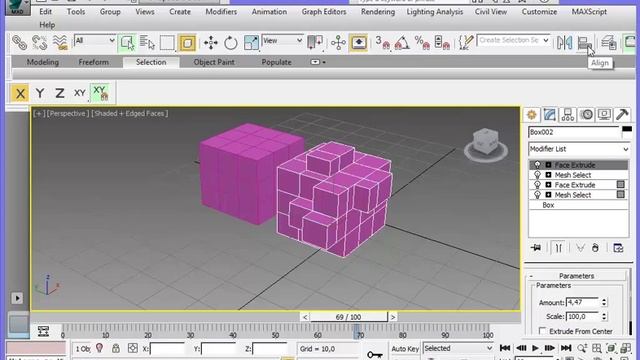Screen dimensions: 640x360
Task: Open the selection filter All dropdown
Action: coord(95,40)
